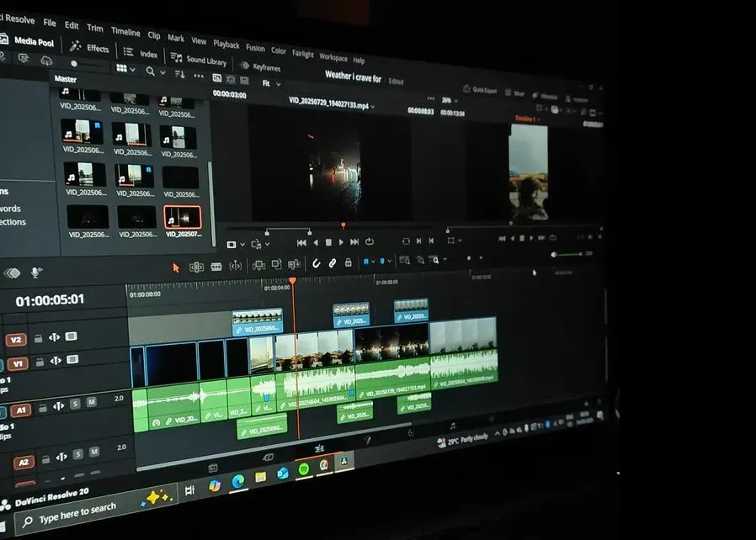The width and height of the screenshot is (756, 540).
Task: Click the Replace Clip toolbar icon
Action: point(294,264)
